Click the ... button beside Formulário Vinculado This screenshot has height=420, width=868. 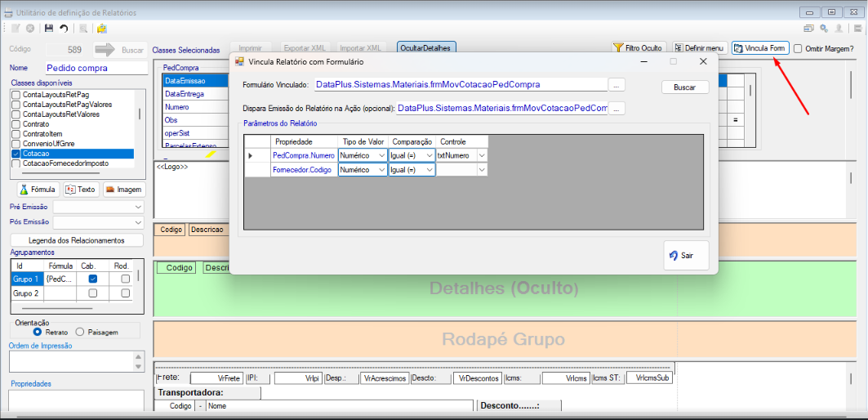[617, 85]
